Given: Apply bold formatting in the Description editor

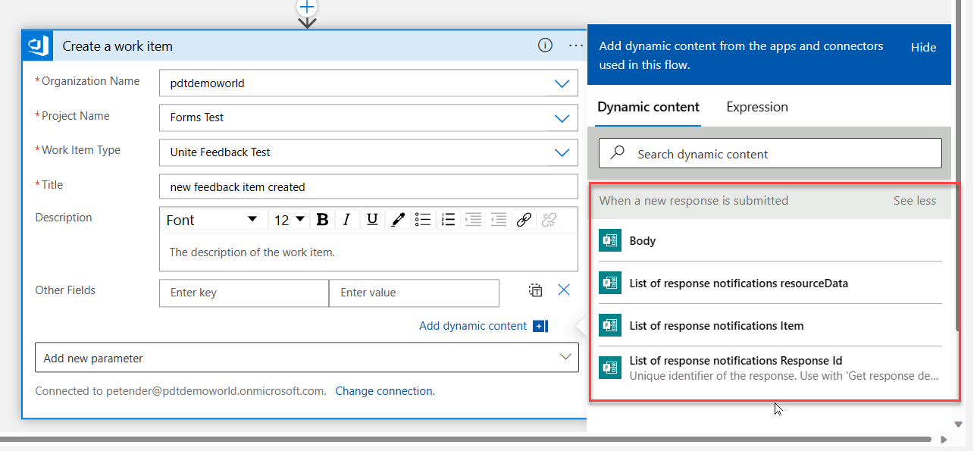Looking at the screenshot, I should [322, 219].
